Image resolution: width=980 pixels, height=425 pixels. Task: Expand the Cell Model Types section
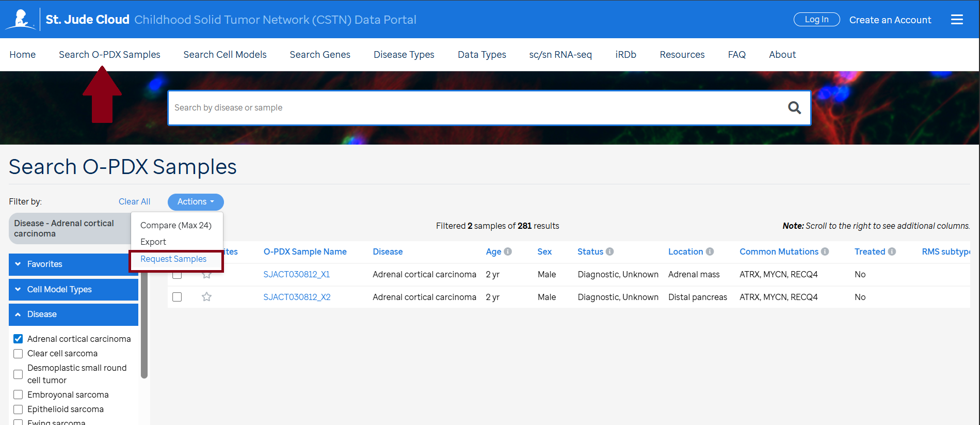pos(73,289)
